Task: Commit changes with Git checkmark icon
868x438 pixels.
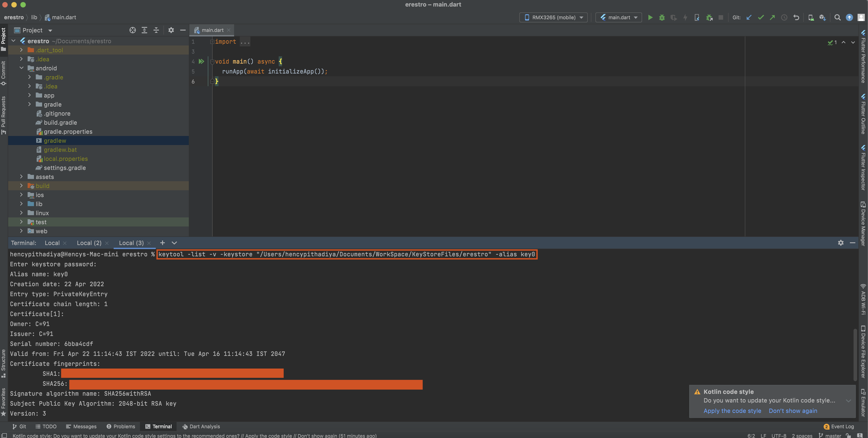Action: tap(760, 17)
